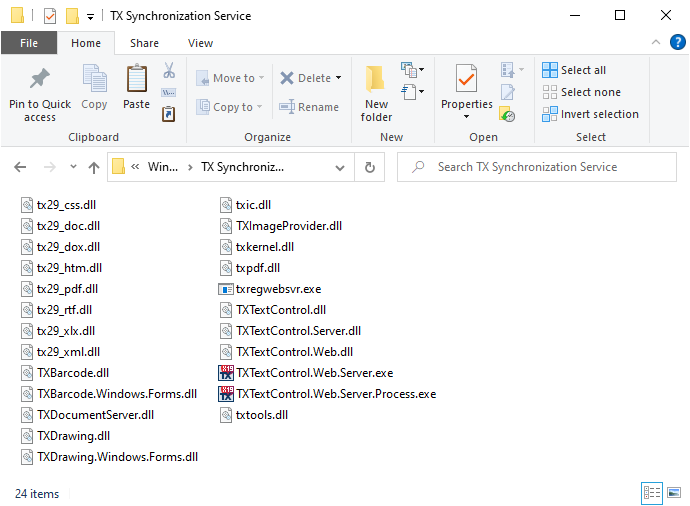Open the Easy access icon menu
690x506 pixels.
[412, 92]
